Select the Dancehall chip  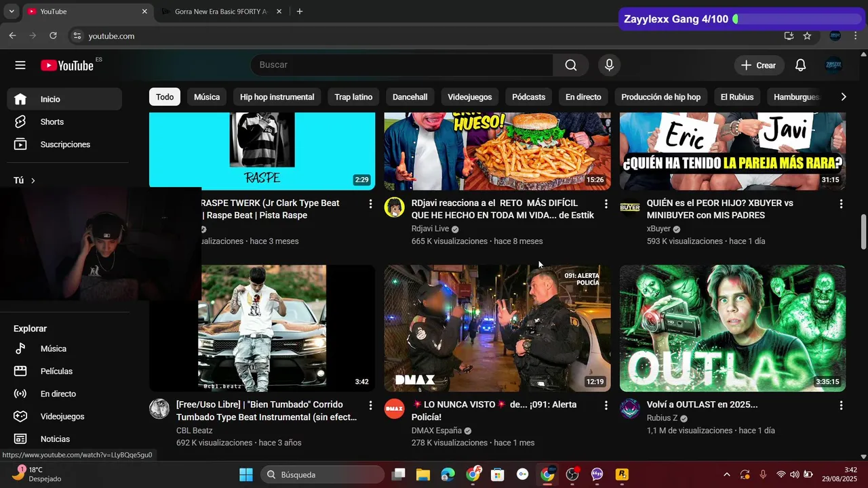point(410,97)
